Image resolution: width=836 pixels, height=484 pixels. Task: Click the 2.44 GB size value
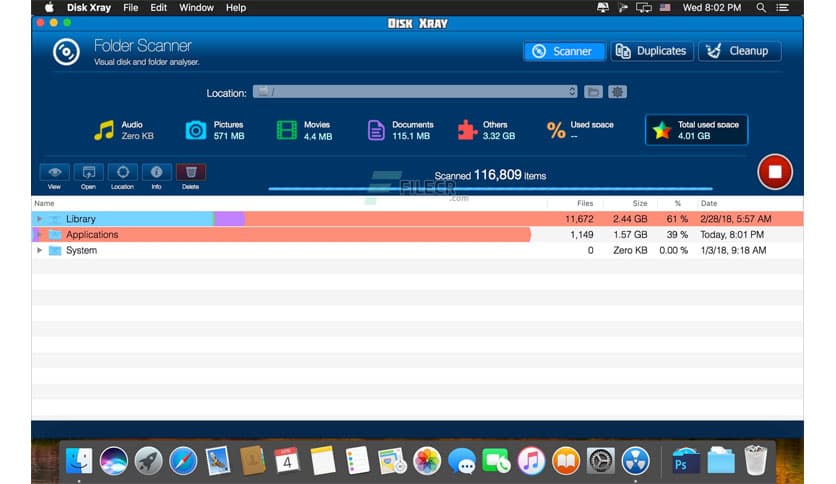630,219
